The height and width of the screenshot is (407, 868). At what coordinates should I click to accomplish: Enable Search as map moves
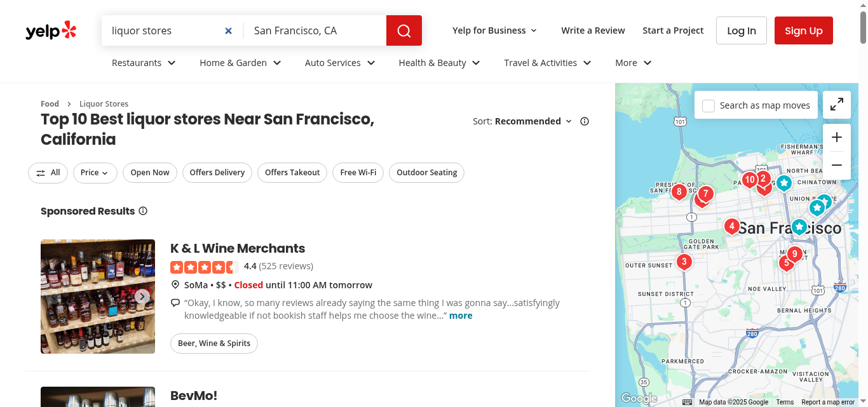[x=709, y=105]
